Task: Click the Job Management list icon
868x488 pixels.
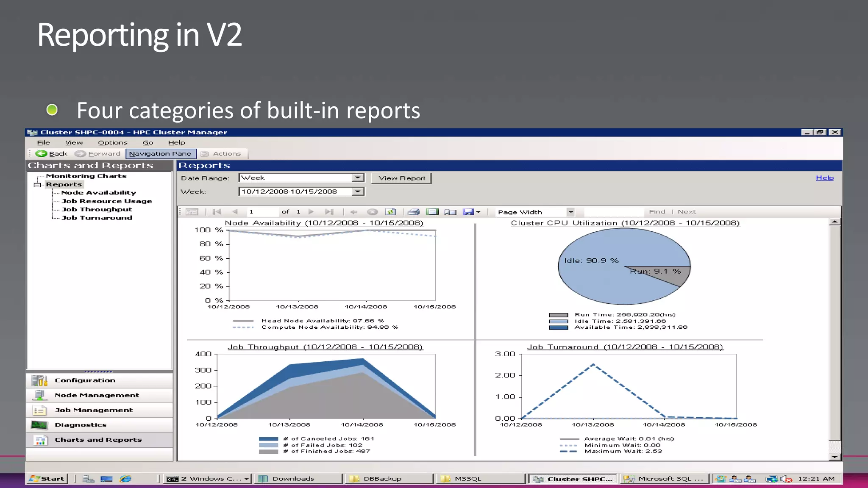Action: pyautogui.click(x=39, y=410)
